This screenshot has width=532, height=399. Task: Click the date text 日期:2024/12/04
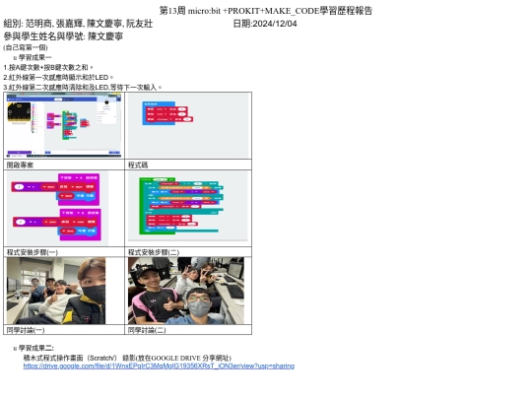pyautogui.click(x=265, y=24)
